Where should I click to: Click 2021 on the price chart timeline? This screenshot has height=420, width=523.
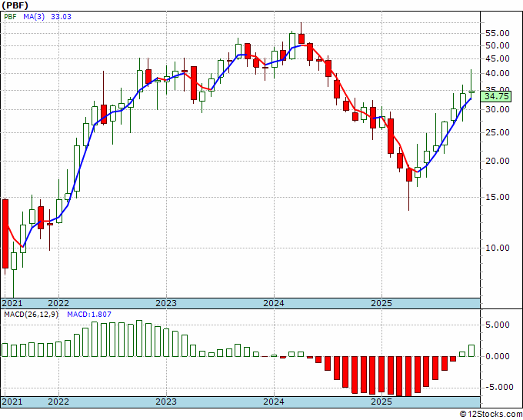(12, 303)
